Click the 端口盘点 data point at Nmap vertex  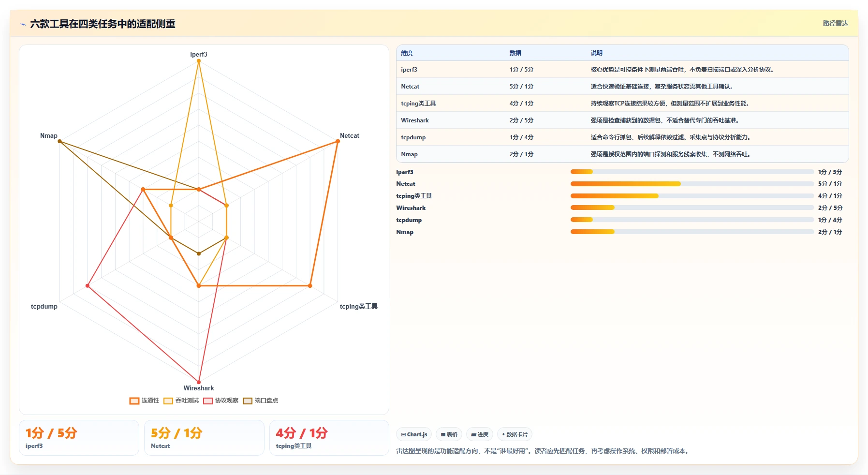[x=59, y=141]
